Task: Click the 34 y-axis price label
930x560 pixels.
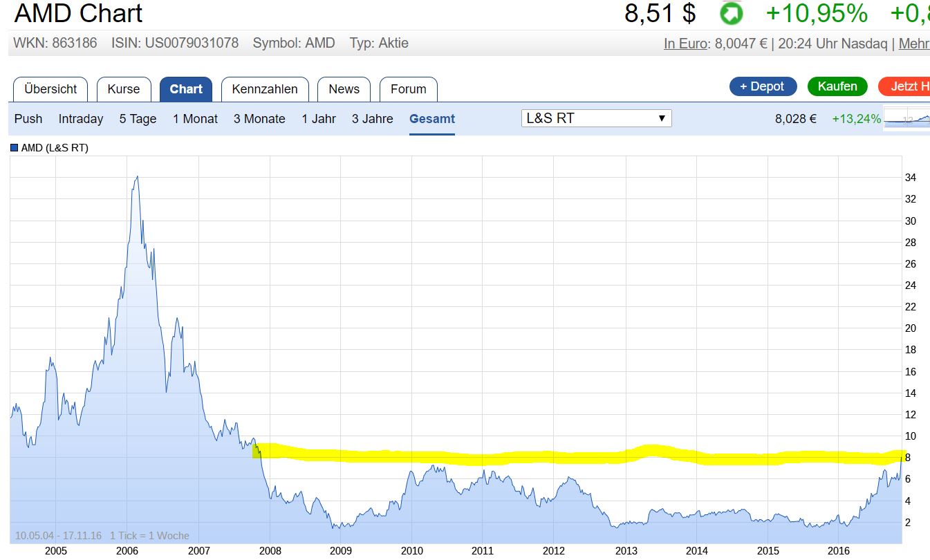Action: pos(911,178)
